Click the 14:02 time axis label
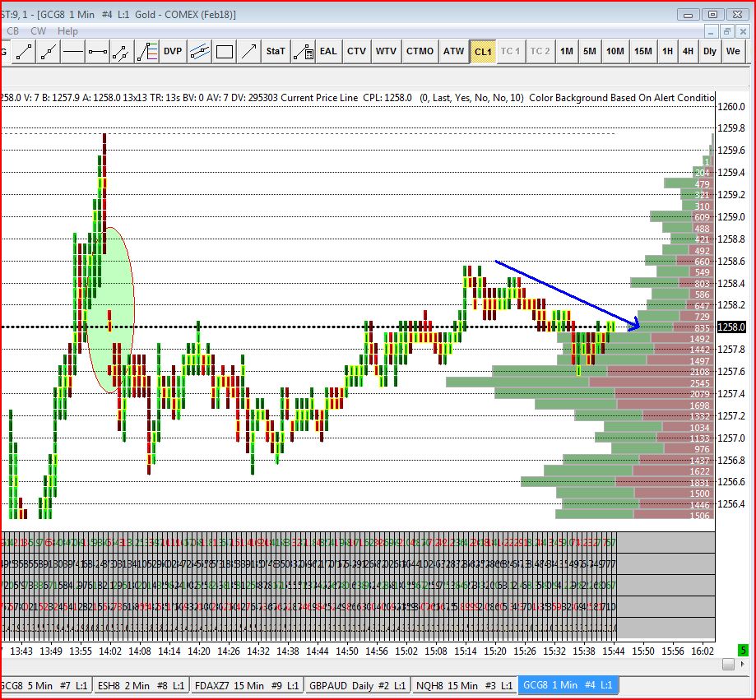 point(110,651)
